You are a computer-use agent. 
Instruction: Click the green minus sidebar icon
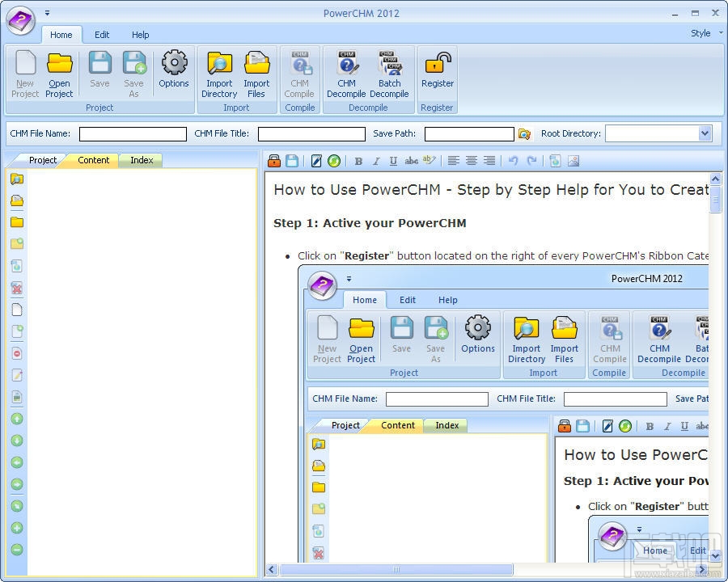coord(17,550)
